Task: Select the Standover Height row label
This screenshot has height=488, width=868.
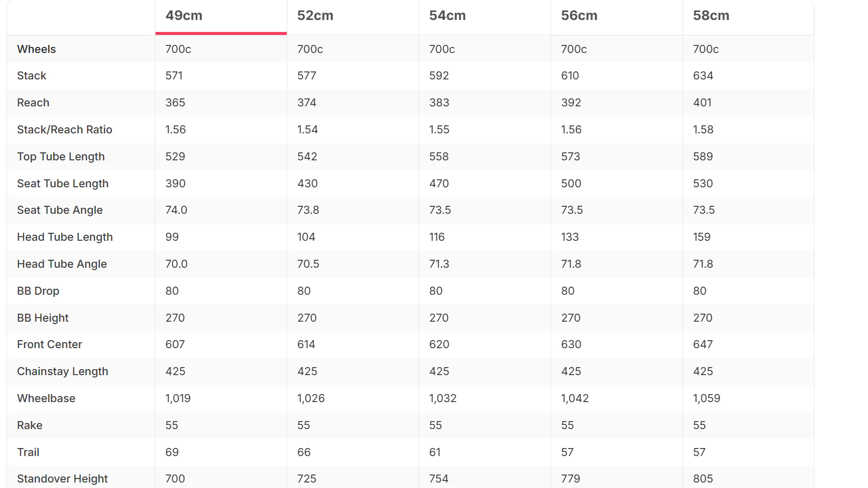Action: [x=62, y=479]
